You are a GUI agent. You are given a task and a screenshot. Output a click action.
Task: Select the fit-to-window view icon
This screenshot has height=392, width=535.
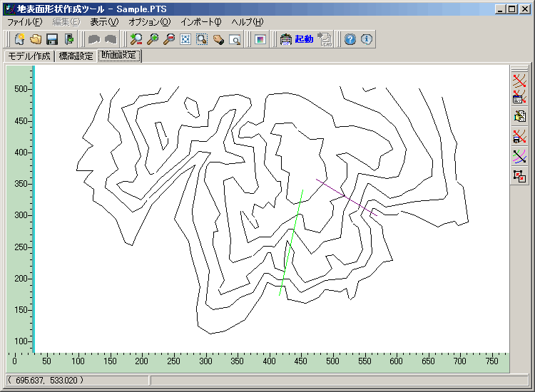tap(185, 39)
